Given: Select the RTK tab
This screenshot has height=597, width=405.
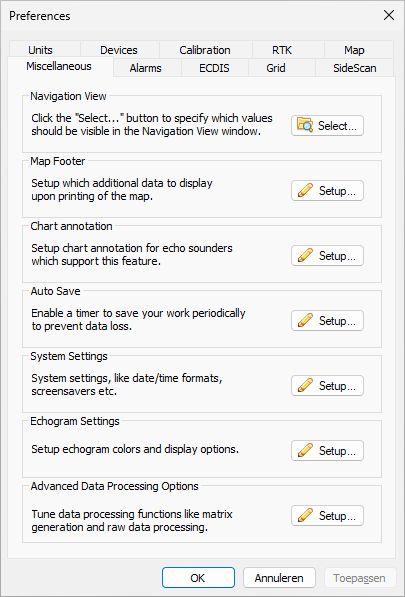Looking at the screenshot, I should pos(282,50).
